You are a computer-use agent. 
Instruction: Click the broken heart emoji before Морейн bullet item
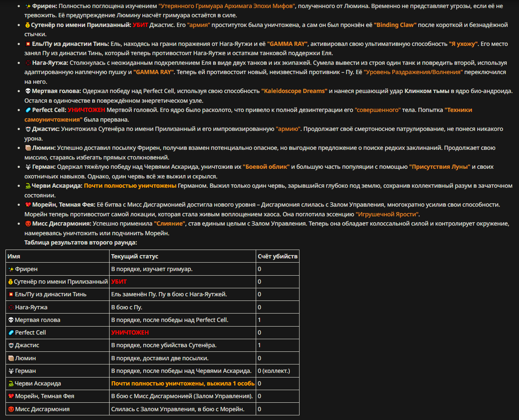(x=28, y=205)
